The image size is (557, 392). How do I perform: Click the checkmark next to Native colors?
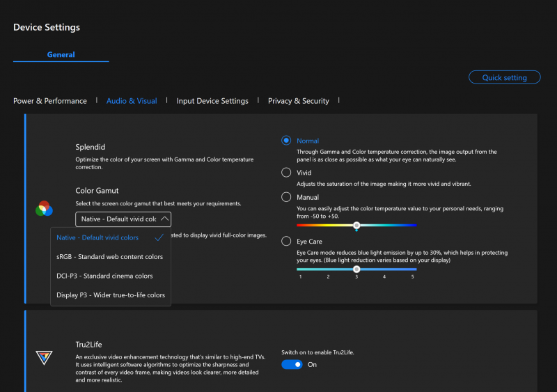pos(159,237)
